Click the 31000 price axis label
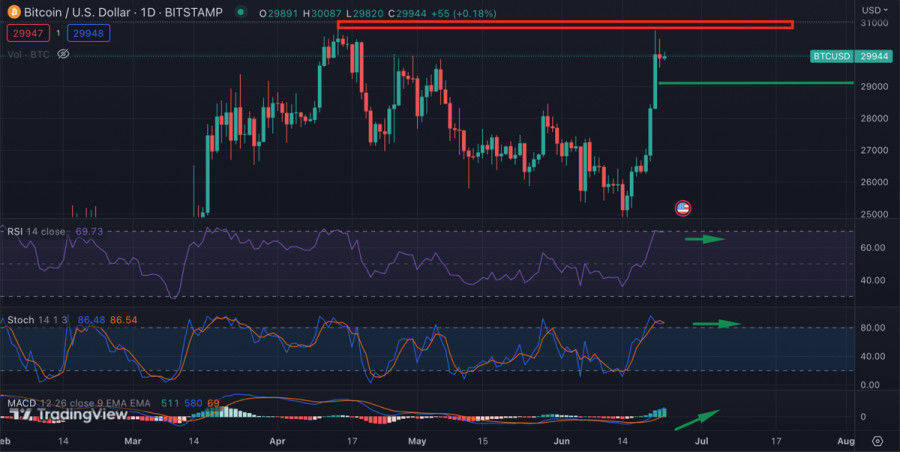The width and height of the screenshot is (900, 452). [x=874, y=22]
